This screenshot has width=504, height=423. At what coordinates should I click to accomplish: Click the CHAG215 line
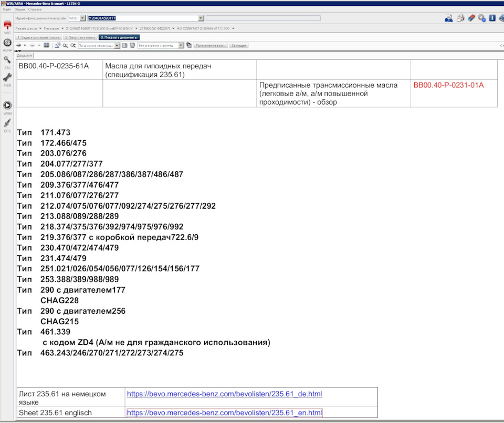coord(59,322)
